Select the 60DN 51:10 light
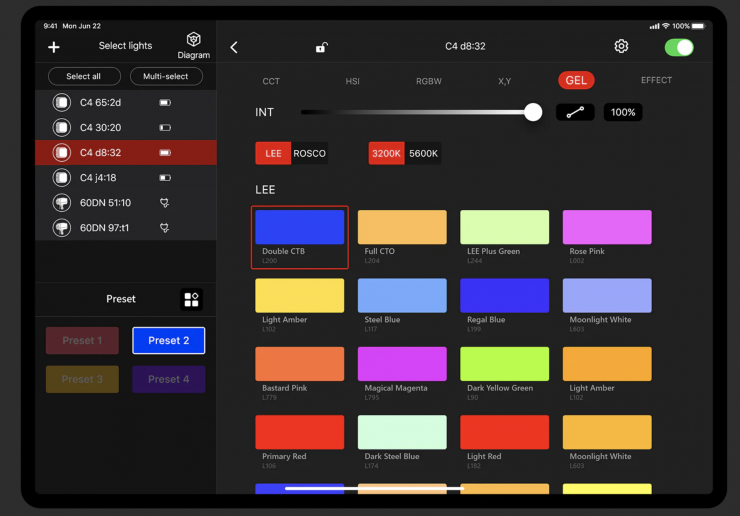740x516 pixels. 105,203
